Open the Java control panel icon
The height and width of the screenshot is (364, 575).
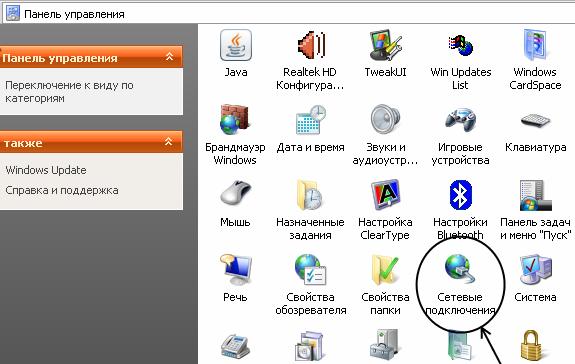(x=235, y=45)
